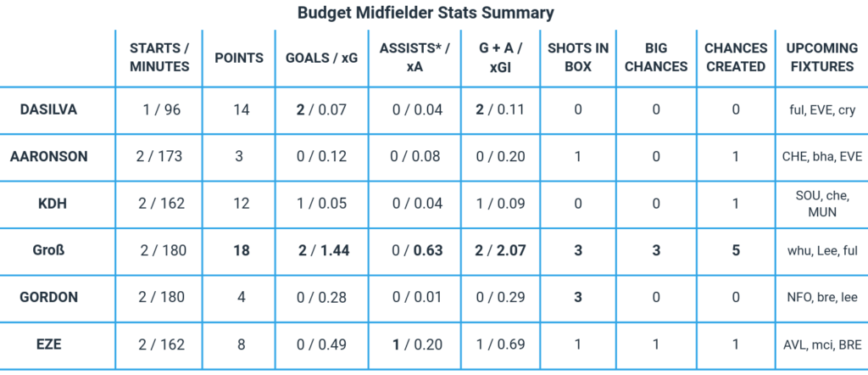
Task: Select the 'GOALS / xG' column header
Action: coord(321,58)
